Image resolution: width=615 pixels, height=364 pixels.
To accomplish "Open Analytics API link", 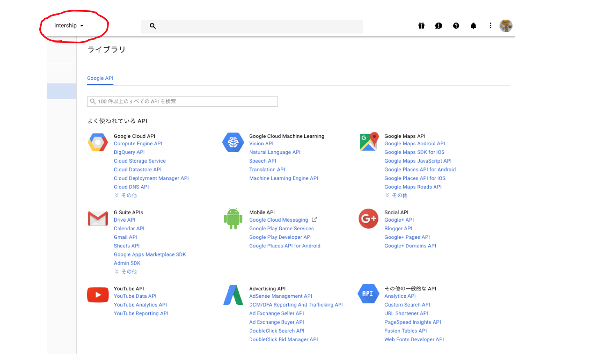I will point(400,296).
